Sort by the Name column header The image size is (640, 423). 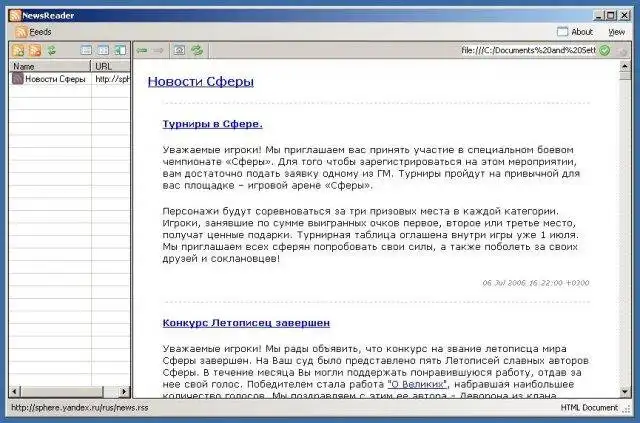tap(50, 66)
